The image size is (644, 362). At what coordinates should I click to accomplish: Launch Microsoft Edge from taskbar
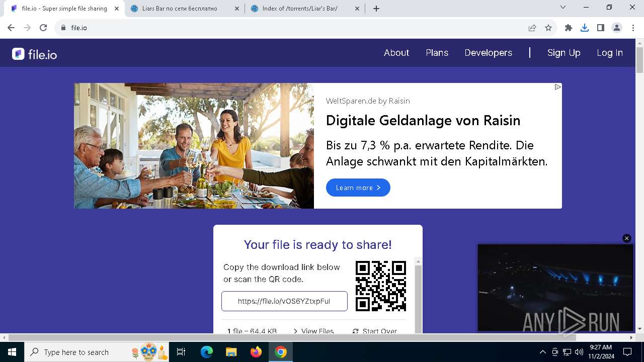click(x=207, y=352)
